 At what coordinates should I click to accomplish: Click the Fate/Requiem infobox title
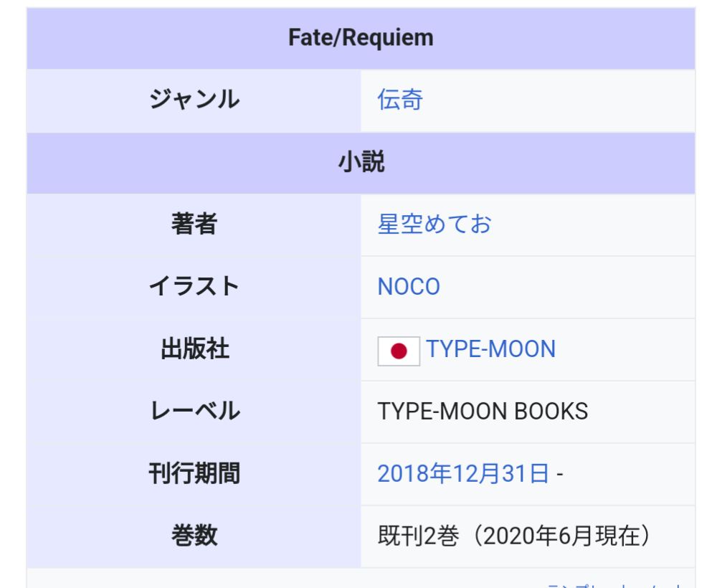click(x=361, y=38)
